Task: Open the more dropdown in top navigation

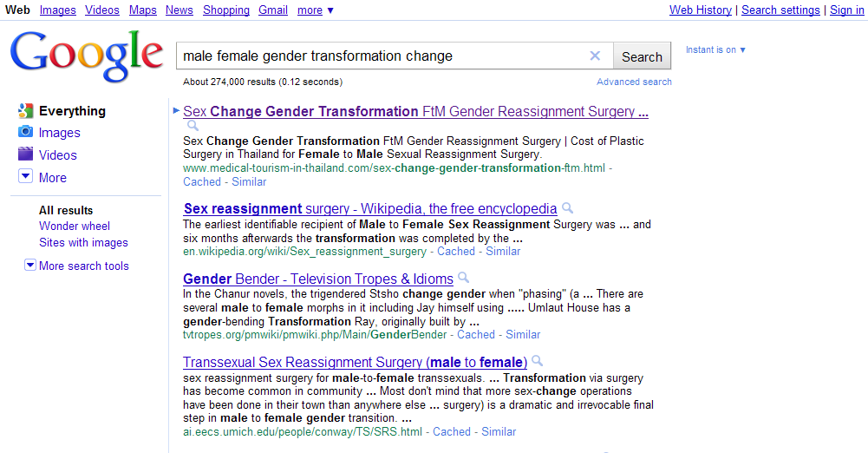Action: (315, 10)
